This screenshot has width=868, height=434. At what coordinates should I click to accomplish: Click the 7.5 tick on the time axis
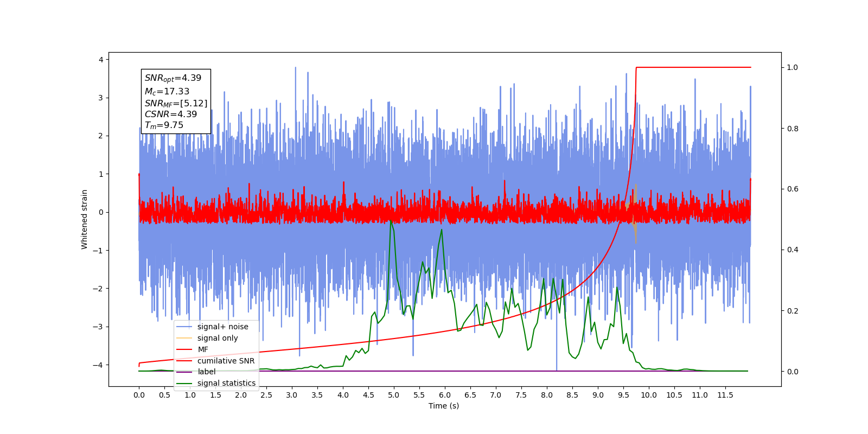[x=521, y=395]
